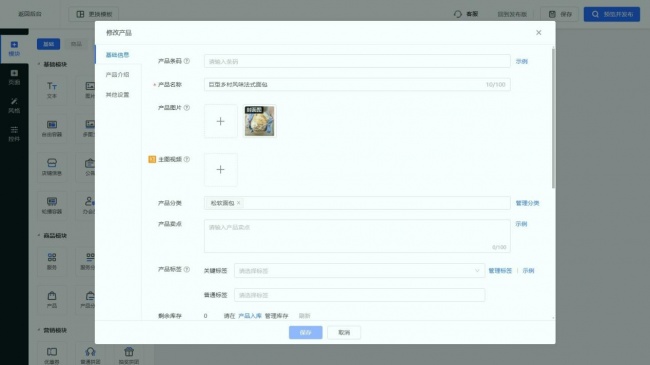Screen dimensions: 650x365
Task: Select the 产品 product bag module icon
Action: pos(52,300)
